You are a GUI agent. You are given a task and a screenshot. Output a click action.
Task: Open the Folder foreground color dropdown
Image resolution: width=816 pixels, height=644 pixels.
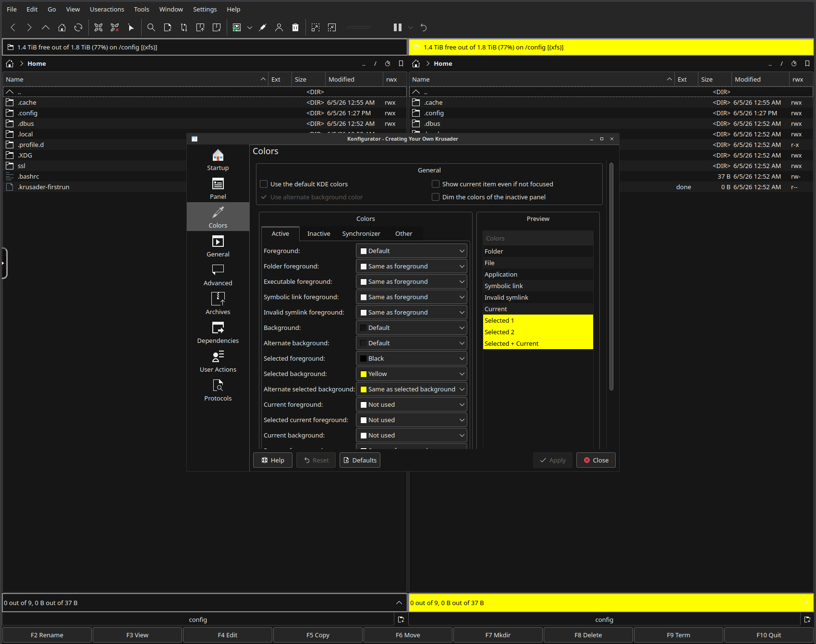tap(412, 266)
